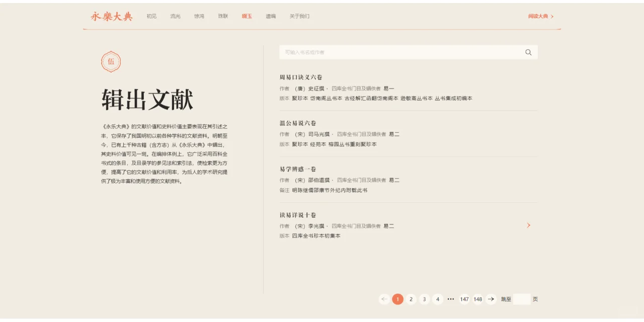This screenshot has height=322, width=644.
Task: Click the edition 岱南阁丛书本
Action: [x=326, y=99]
